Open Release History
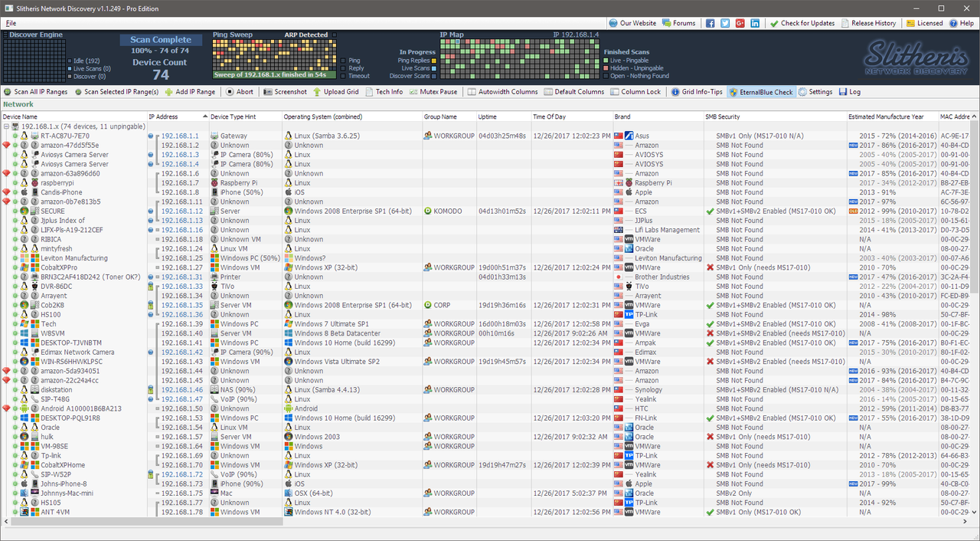Image resolution: width=980 pixels, height=541 pixels. [x=868, y=24]
